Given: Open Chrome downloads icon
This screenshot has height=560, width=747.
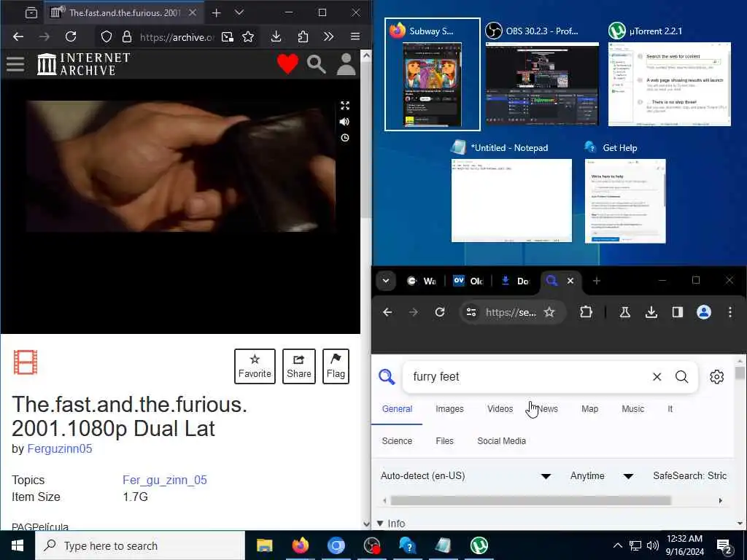Looking at the screenshot, I should click(x=651, y=312).
